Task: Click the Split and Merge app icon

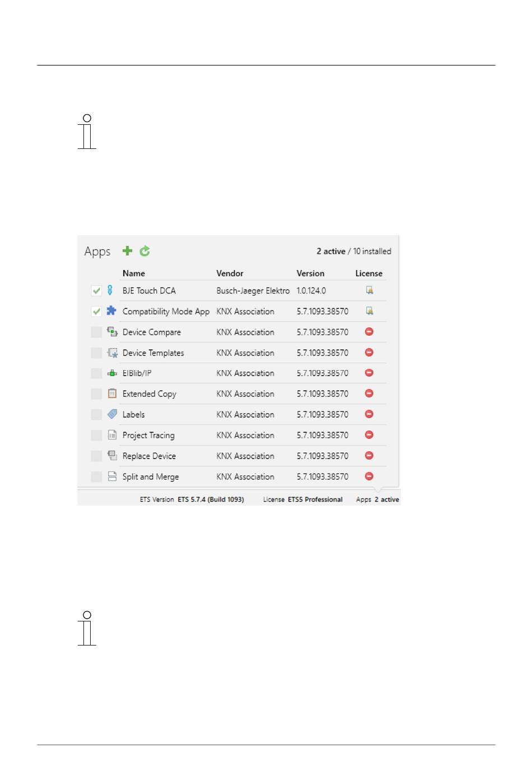Action: [112, 476]
